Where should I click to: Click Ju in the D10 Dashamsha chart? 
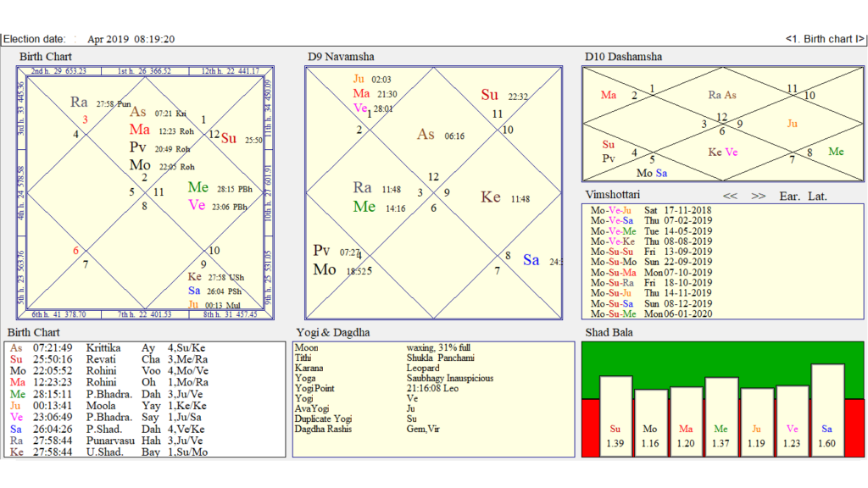point(793,124)
